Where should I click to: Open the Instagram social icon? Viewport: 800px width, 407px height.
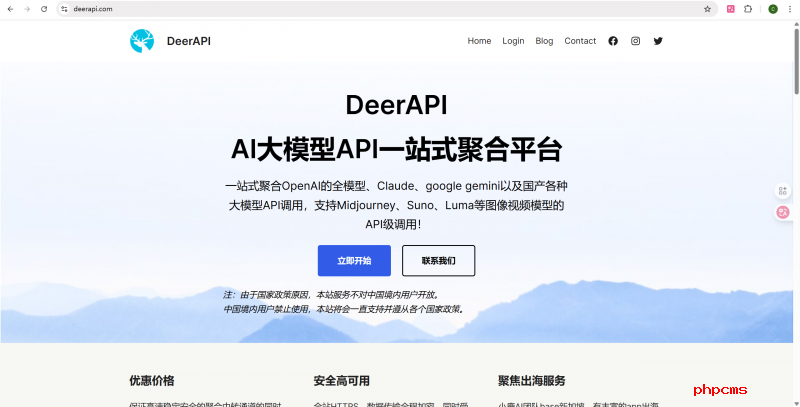pos(635,41)
